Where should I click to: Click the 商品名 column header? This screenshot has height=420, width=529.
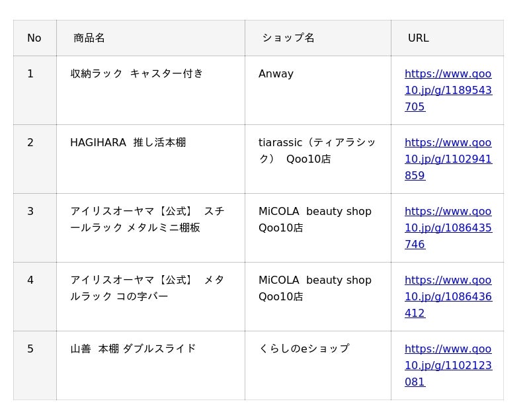point(151,38)
